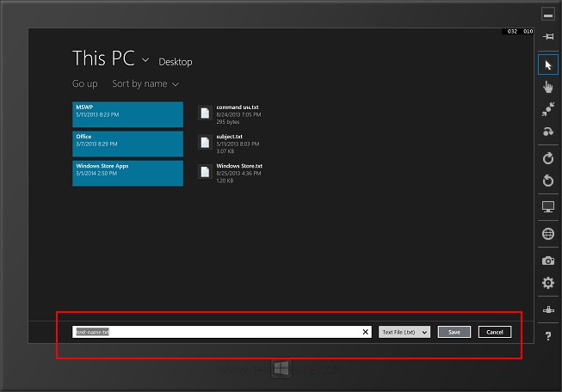Open the Windows Store Apps folder tile

pyautogui.click(x=127, y=173)
